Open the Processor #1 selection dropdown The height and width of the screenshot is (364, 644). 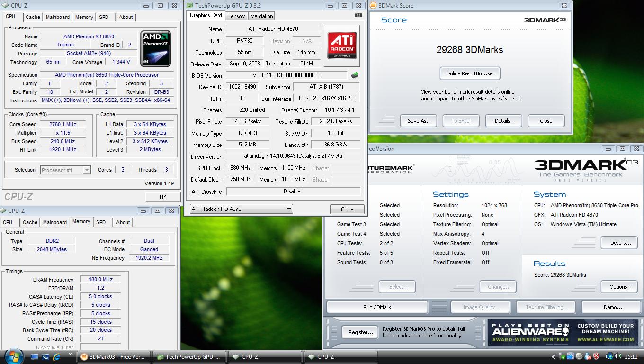[x=65, y=170]
